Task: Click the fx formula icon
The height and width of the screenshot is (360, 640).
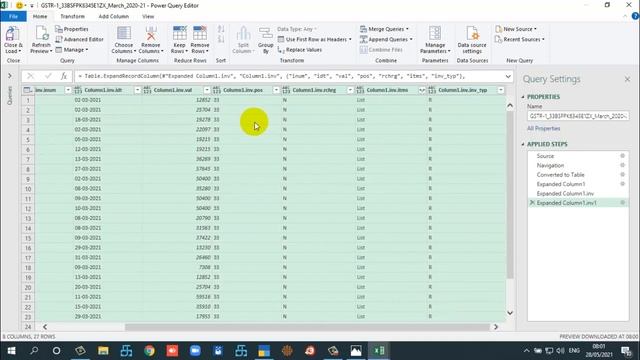Action: [x=64, y=76]
